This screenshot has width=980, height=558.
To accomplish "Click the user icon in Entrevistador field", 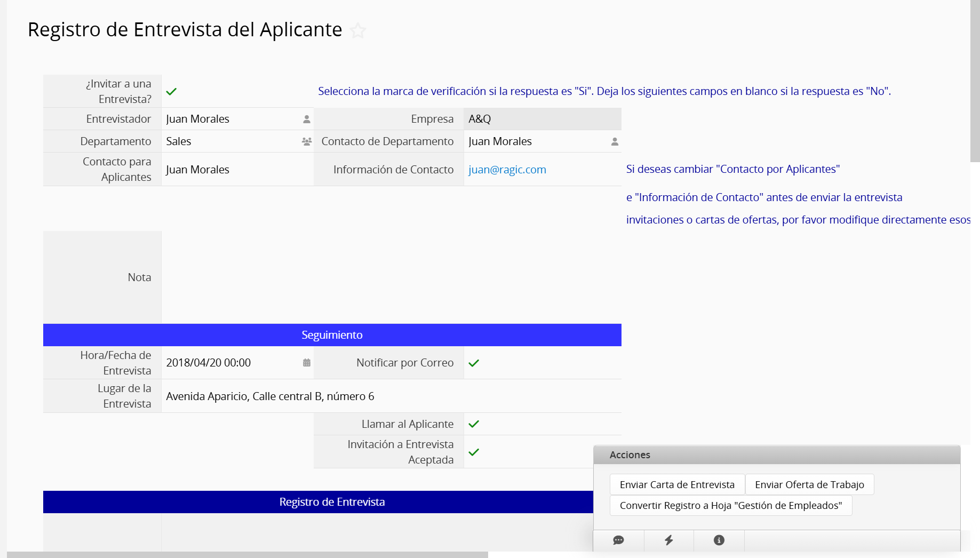I will 307,119.
